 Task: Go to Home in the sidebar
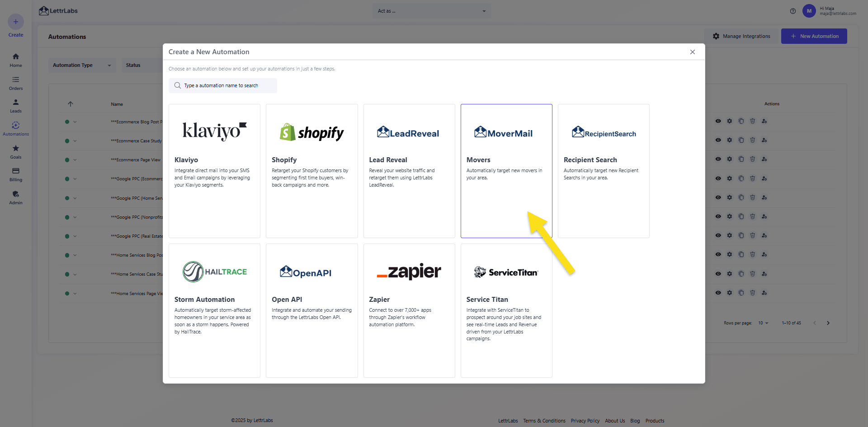click(x=16, y=60)
